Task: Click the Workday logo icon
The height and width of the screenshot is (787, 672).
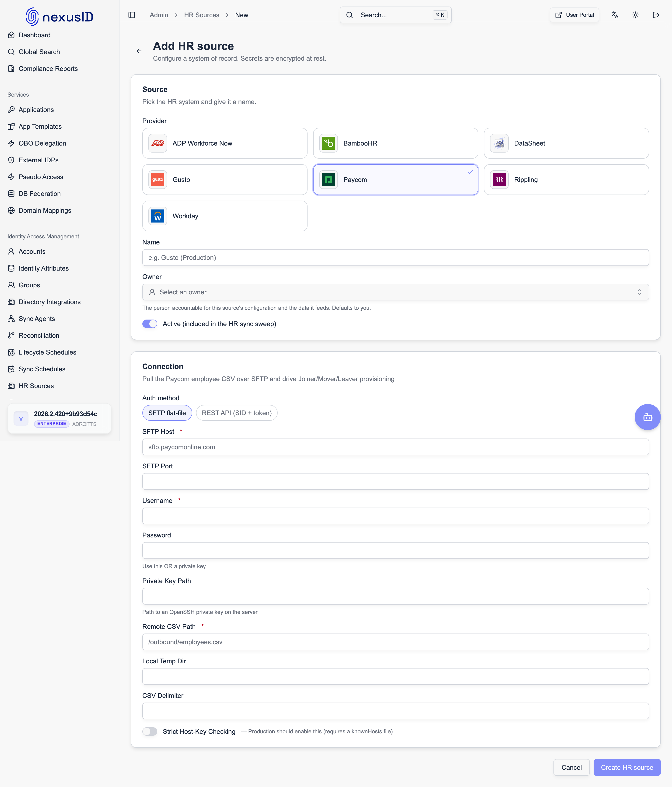Action: 158,216
